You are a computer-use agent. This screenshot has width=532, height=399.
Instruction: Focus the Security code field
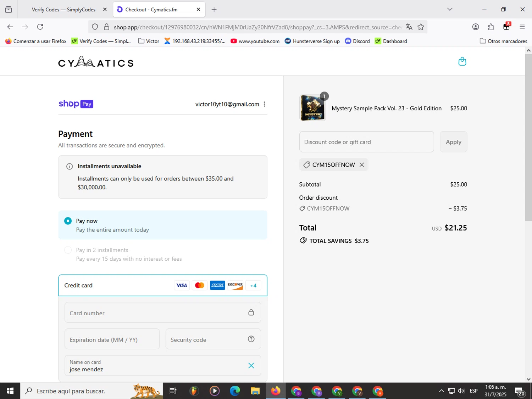tap(213, 339)
